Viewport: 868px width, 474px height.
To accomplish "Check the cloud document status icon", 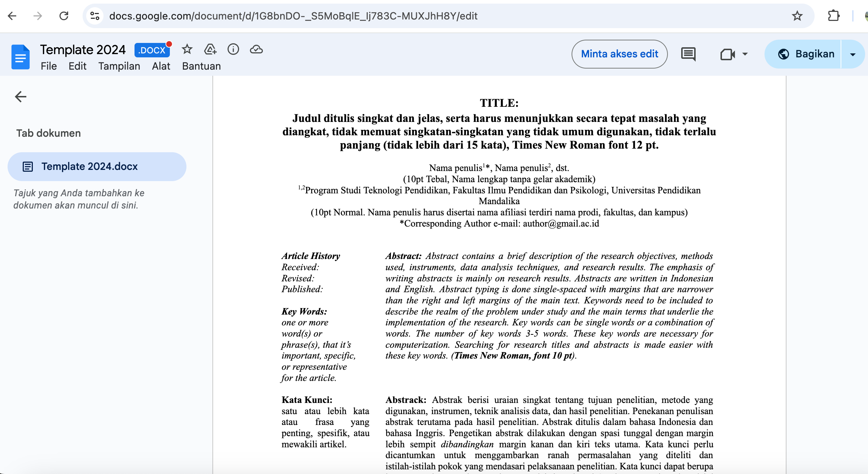I will tap(256, 49).
